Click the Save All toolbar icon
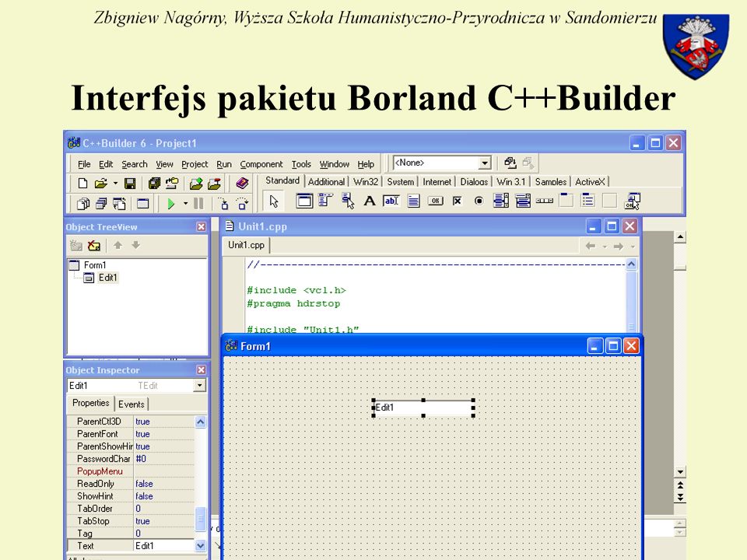 pyautogui.click(x=154, y=184)
